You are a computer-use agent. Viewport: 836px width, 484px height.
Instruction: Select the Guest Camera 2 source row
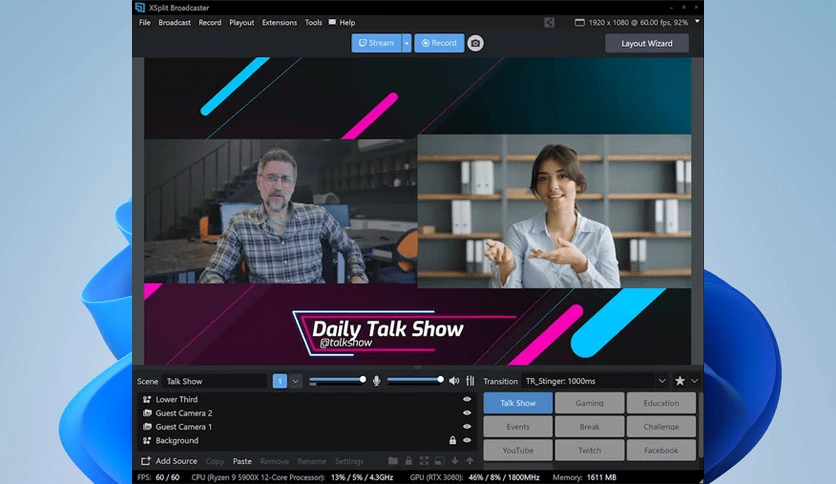tap(307, 413)
